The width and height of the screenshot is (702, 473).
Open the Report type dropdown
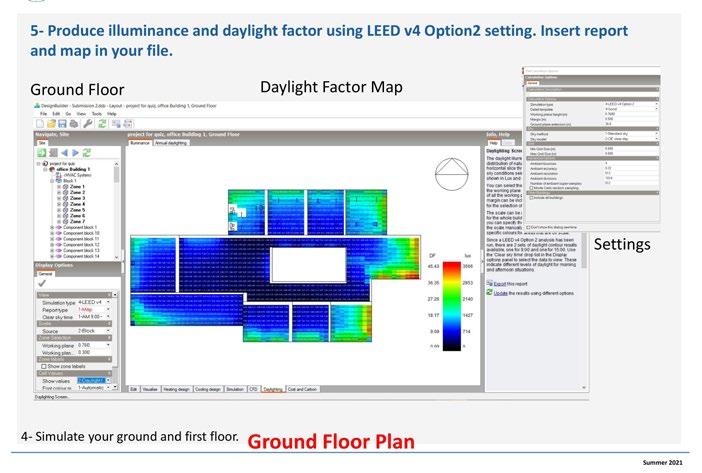(x=108, y=310)
